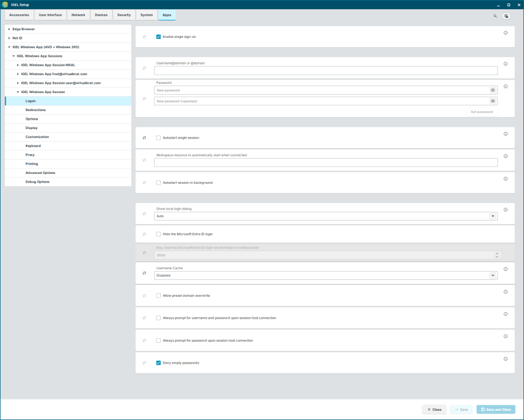The height and width of the screenshot is (420, 524).
Task: Reveal the repeated password via eye icon
Action: coord(493,101)
